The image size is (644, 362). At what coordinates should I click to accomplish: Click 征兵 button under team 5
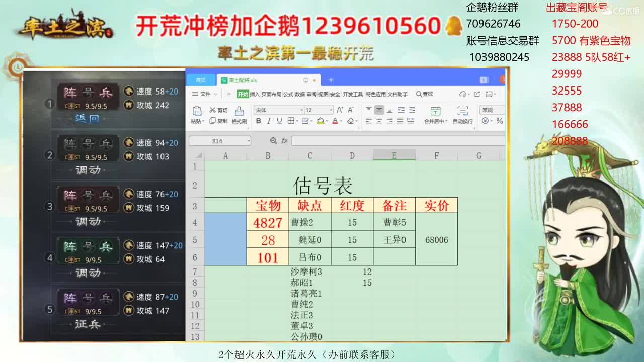[x=88, y=324]
